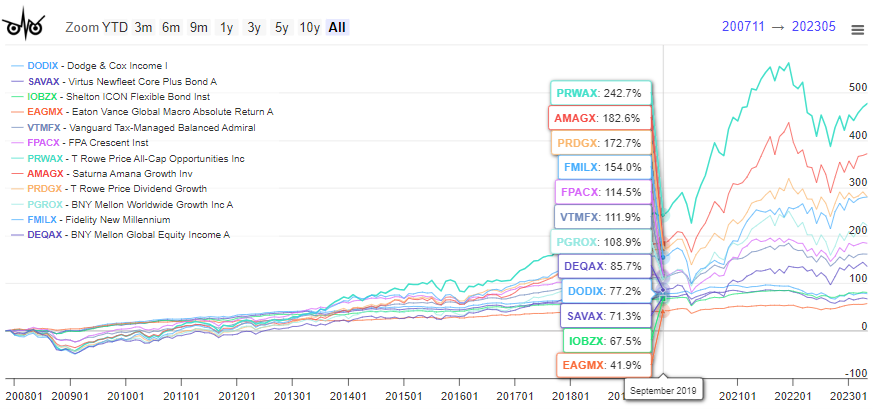Viewport: 873px width, 409px height.
Task: Click the 200711 → 202305 date range
Action: (x=777, y=28)
